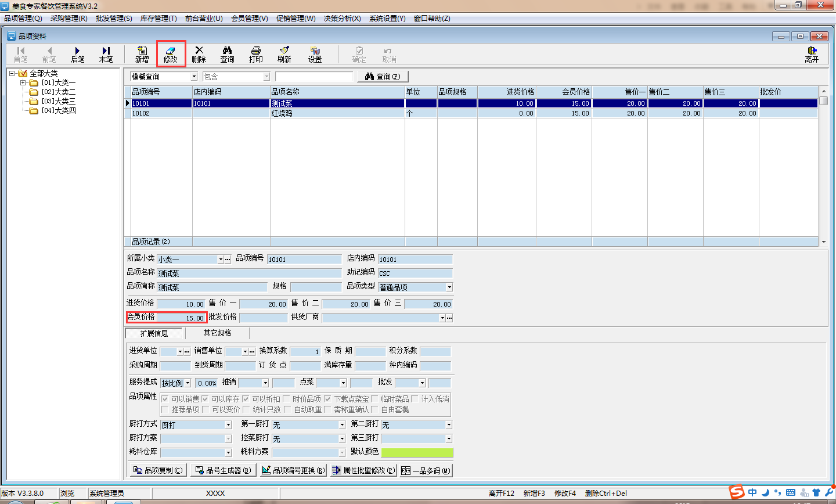This screenshot has height=504, width=836.
Task: Enable the 时价品项 checkbox
Action: (287, 399)
